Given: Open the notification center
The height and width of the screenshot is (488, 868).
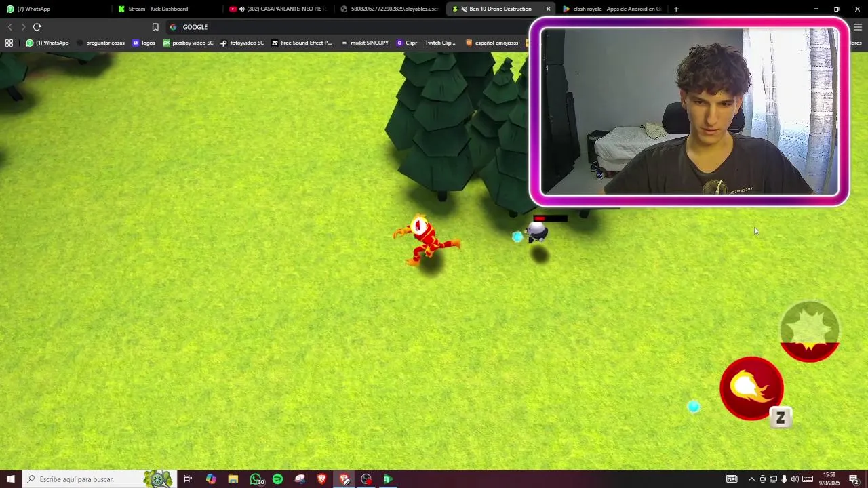Looking at the screenshot, I should [x=854, y=479].
